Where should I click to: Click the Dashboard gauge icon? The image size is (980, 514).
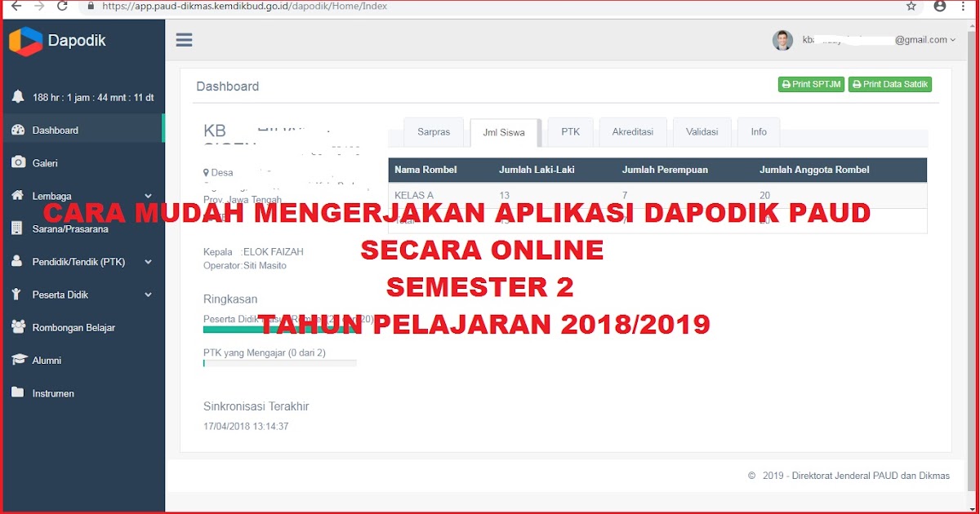(x=18, y=130)
